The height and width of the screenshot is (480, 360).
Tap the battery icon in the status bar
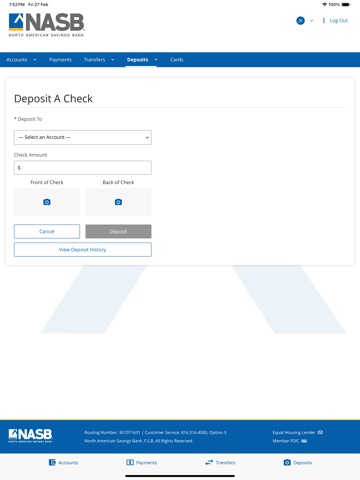pos(346,4)
